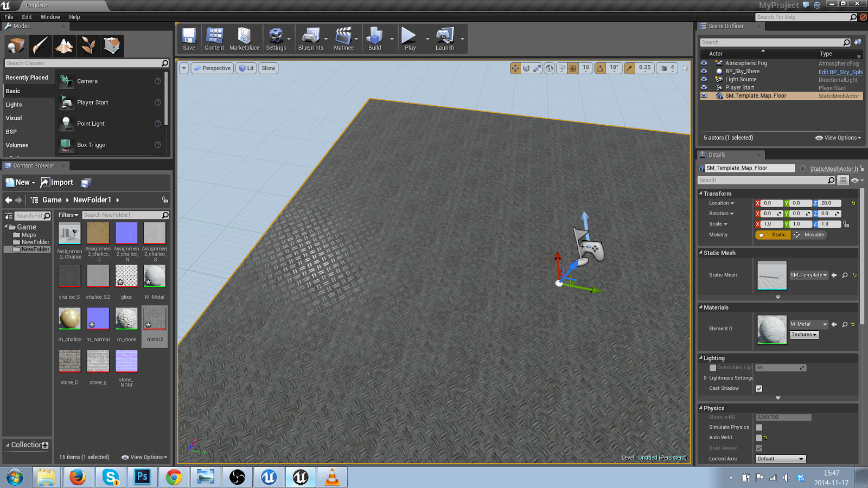Toggle visibility of Atmospheric Fog actor
This screenshot has width=868, height=488.
704,63
